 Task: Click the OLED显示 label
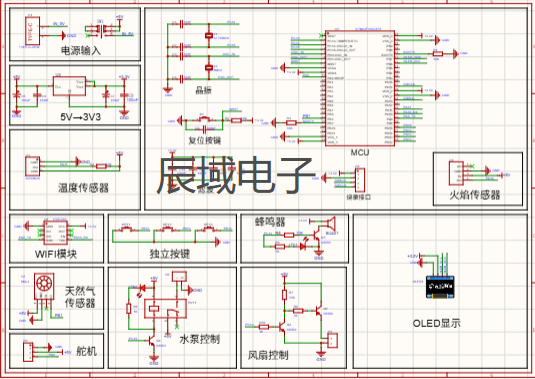pos(437,323)
